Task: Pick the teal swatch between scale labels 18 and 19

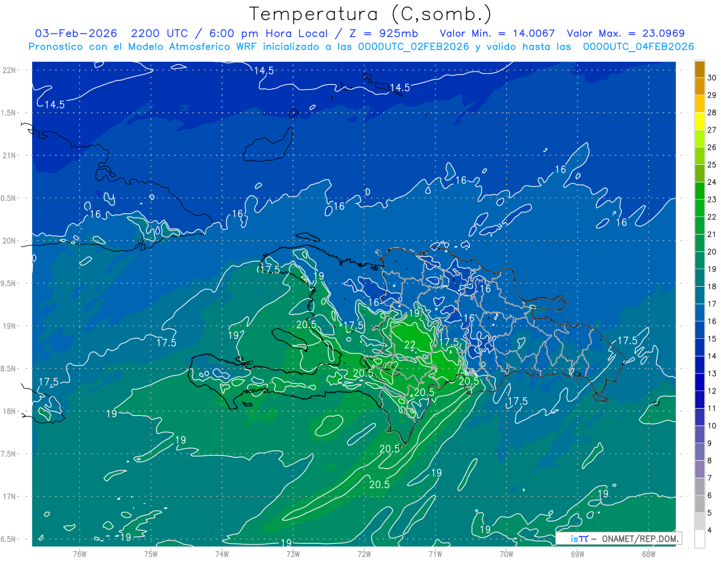Action: (700, 278)
